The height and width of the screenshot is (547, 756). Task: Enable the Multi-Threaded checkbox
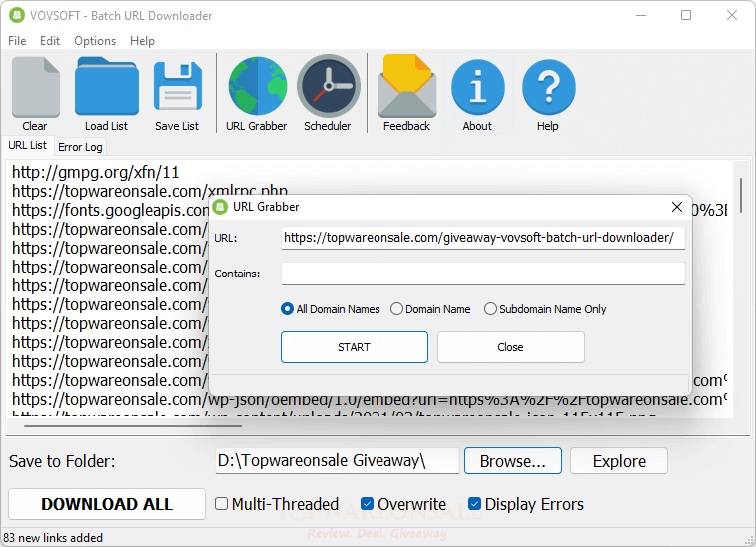click(x=221, y=504)
